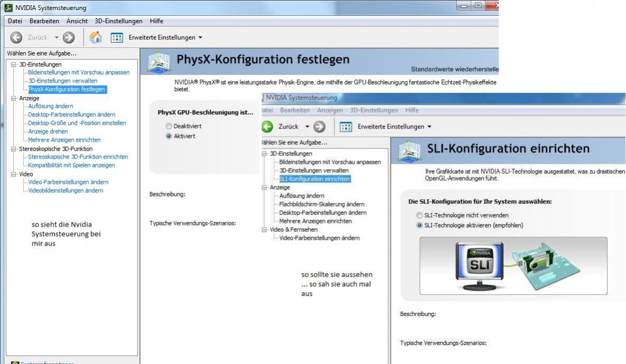Collapse the 3D-Einstellungen tree node in the PhysX window
The height and width of the screenshot is (364, 626).
click(14, 64)
